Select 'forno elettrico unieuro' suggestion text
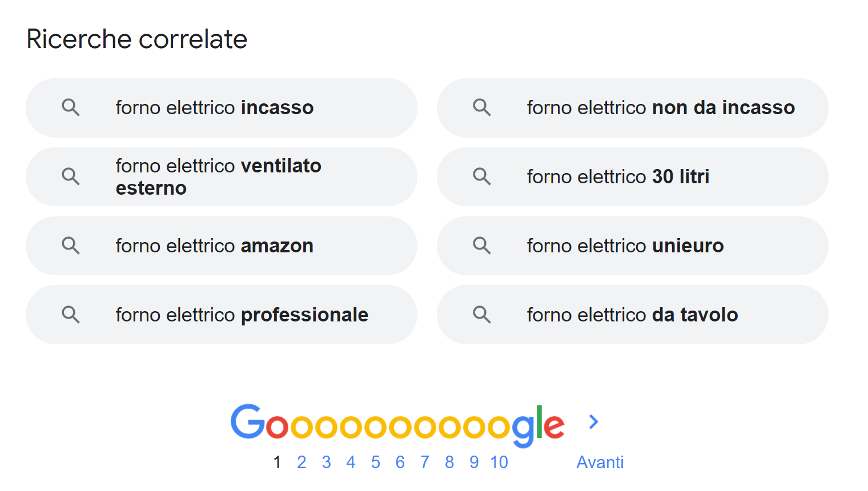This screenshot has width=868, height=491. click(625, 246)
